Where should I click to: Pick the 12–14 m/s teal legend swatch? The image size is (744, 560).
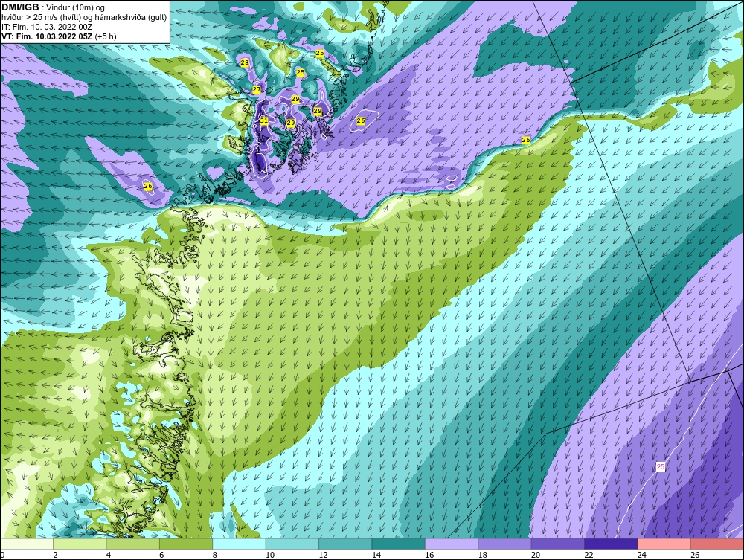[346, 544]
